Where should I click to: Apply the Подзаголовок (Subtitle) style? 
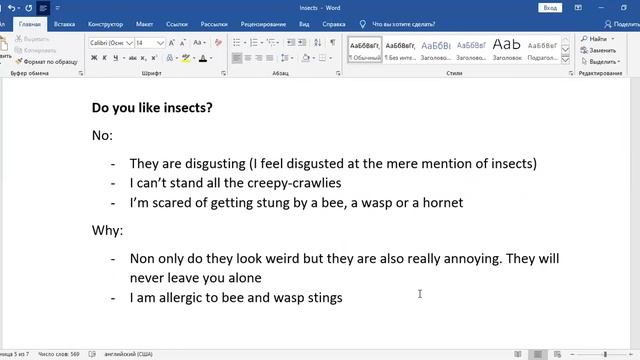(542, 50)
